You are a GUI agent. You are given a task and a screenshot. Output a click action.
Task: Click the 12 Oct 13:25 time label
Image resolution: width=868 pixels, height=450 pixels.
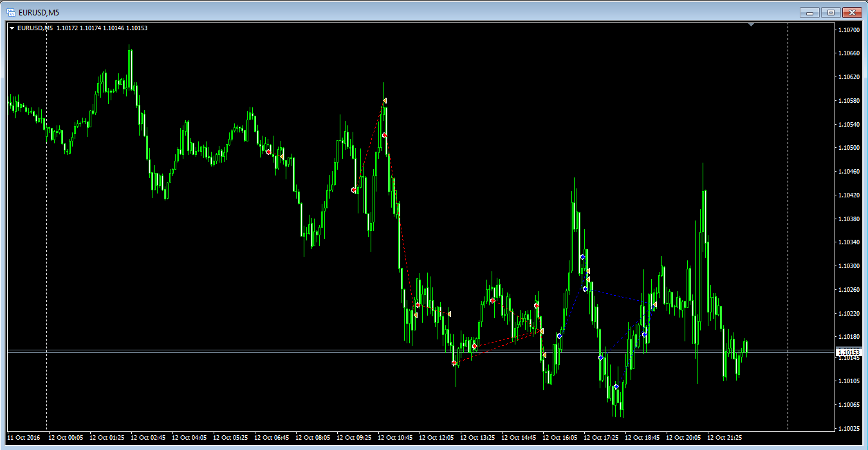[x=477, y=438]
